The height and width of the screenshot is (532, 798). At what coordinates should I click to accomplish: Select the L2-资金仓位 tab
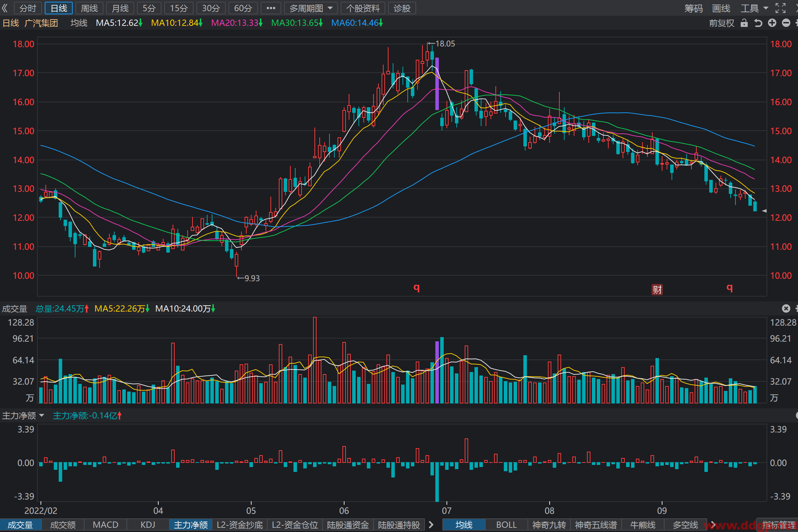[x=295, y=525]
